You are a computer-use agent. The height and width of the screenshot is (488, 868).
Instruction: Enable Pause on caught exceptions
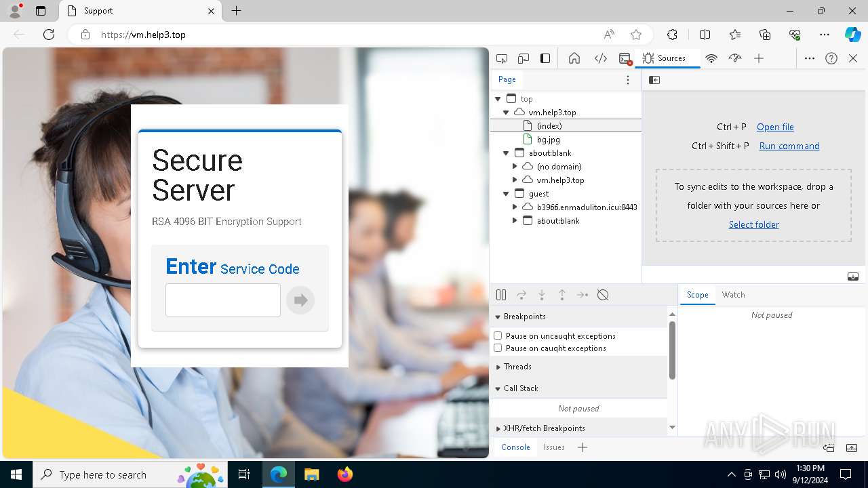pos(498,348)
